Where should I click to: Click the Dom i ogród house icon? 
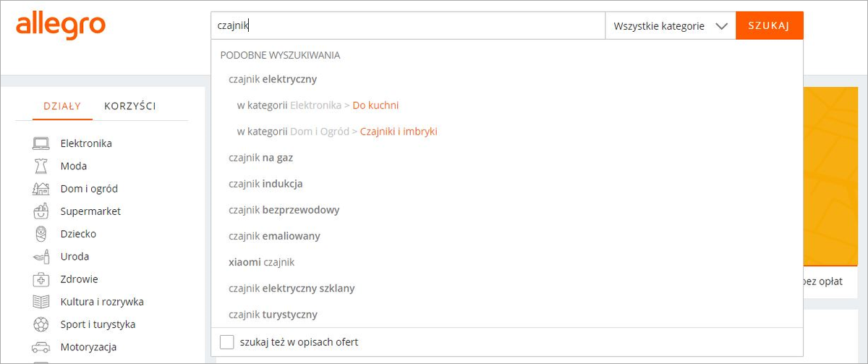point(41,188)
